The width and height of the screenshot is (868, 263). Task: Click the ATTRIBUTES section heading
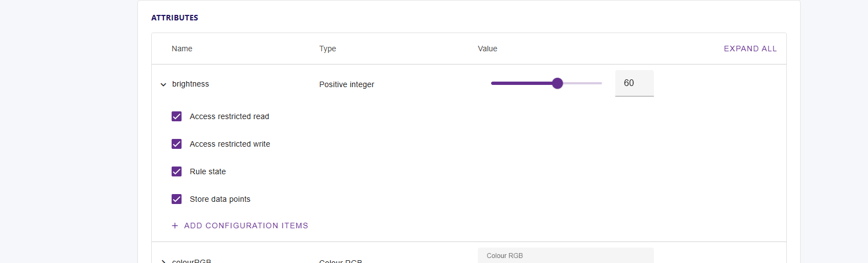(x=174, y=18)
